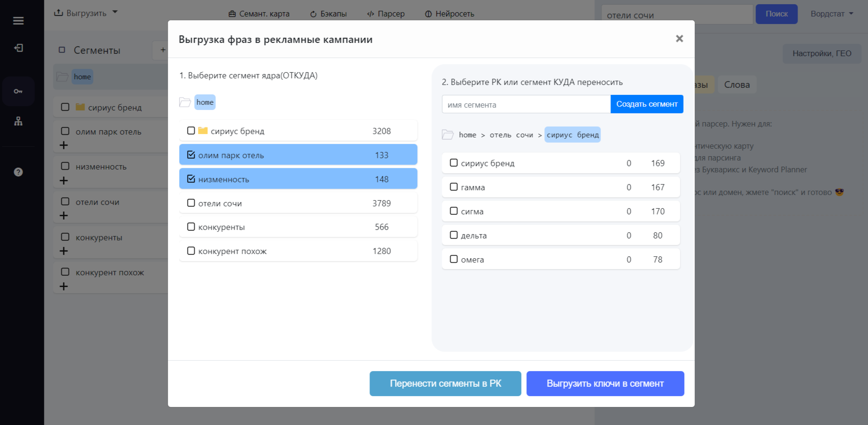Check дельта destination segment

(454, 235)
